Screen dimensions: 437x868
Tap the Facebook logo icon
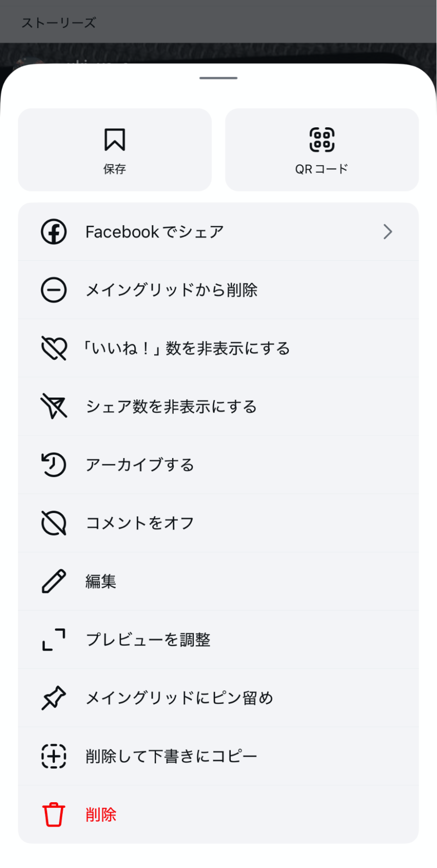coord(54,232)
